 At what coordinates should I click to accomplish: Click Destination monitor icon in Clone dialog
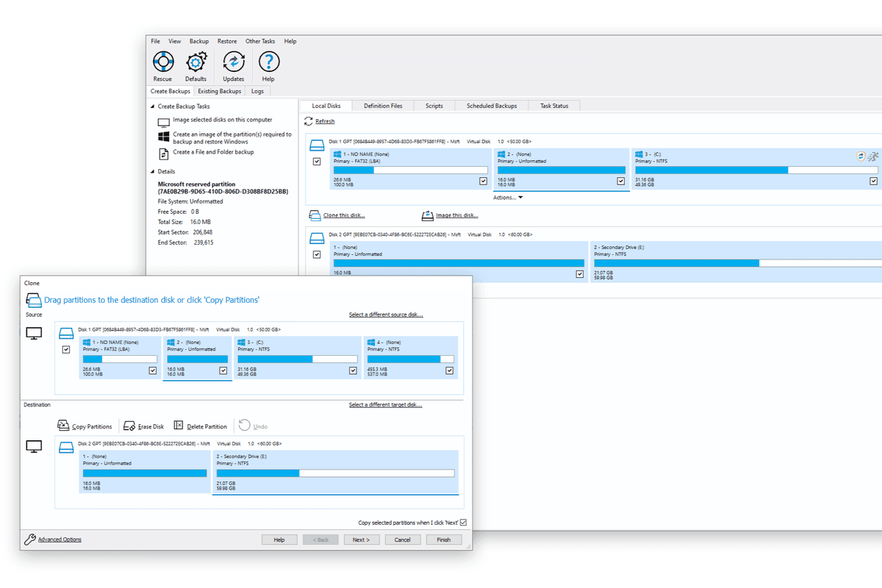click(35, 446)
